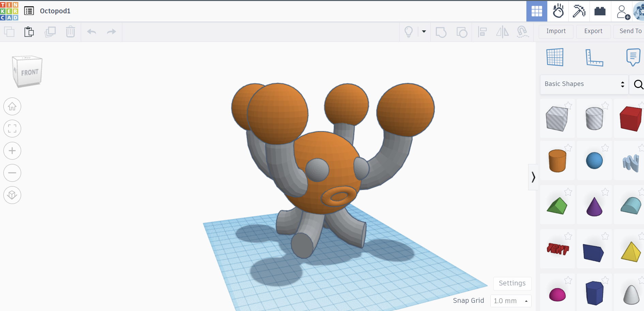Click the Mirror tool icon
644x311 pixels.
502,32
